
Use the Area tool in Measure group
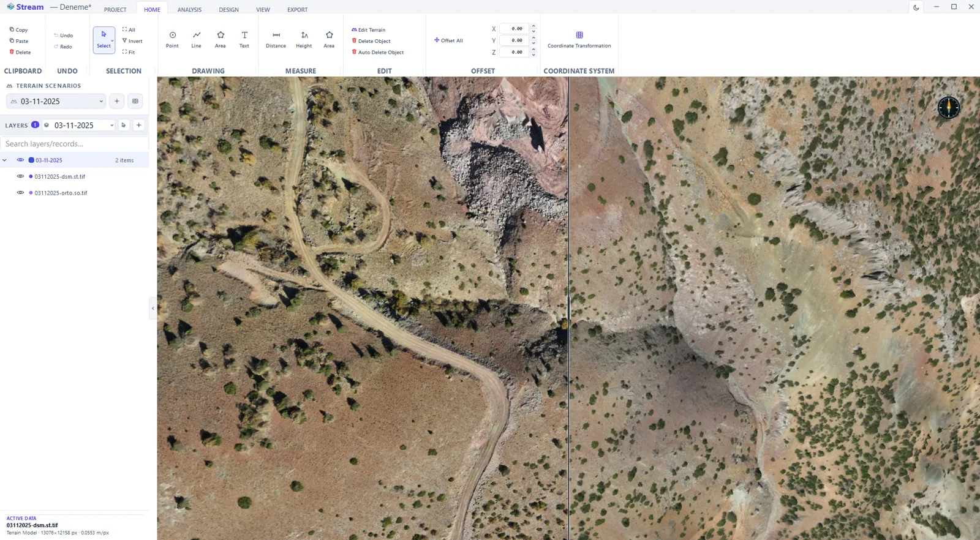[329, 39]
